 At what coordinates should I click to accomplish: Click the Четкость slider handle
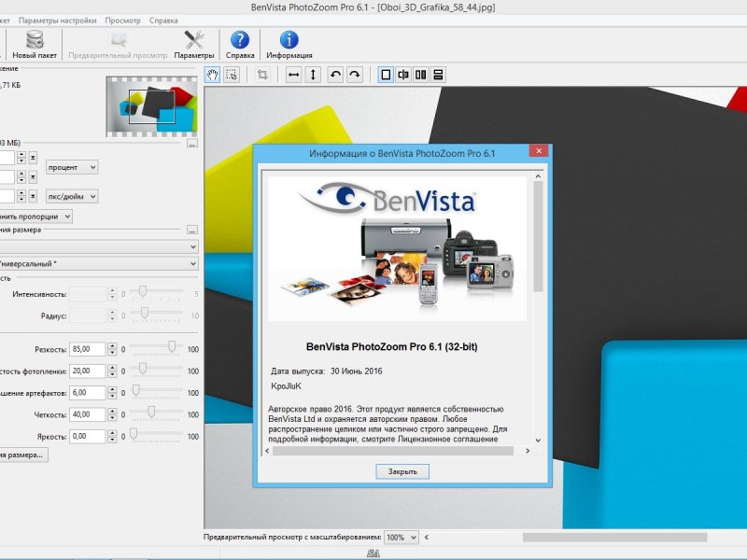pos(151,412)
